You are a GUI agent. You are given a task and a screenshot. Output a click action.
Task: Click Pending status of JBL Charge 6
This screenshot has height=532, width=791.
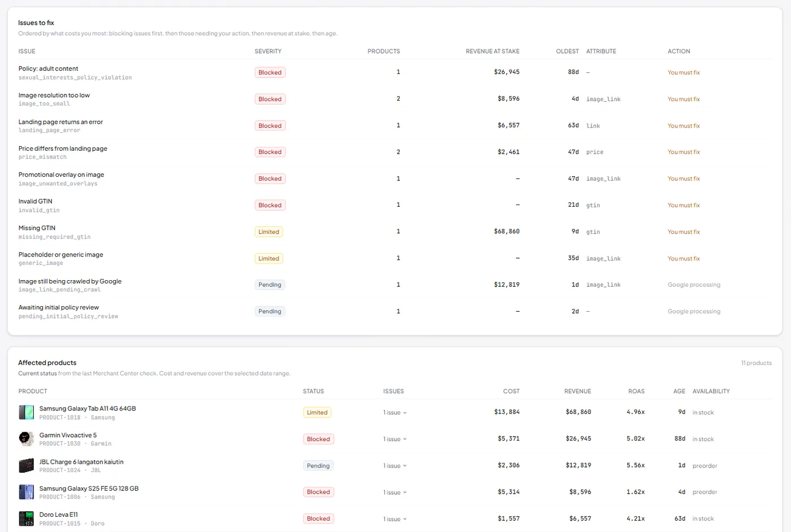(x=319, y=465)
